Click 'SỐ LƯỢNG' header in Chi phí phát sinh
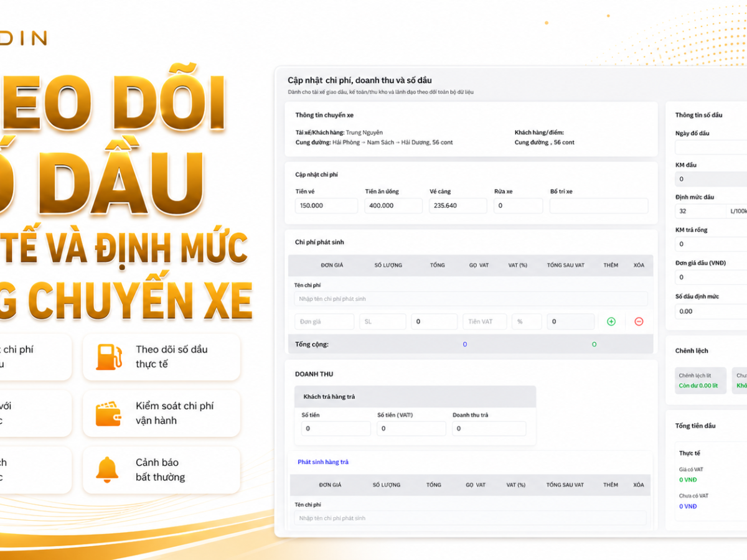 tap(388, 265)
